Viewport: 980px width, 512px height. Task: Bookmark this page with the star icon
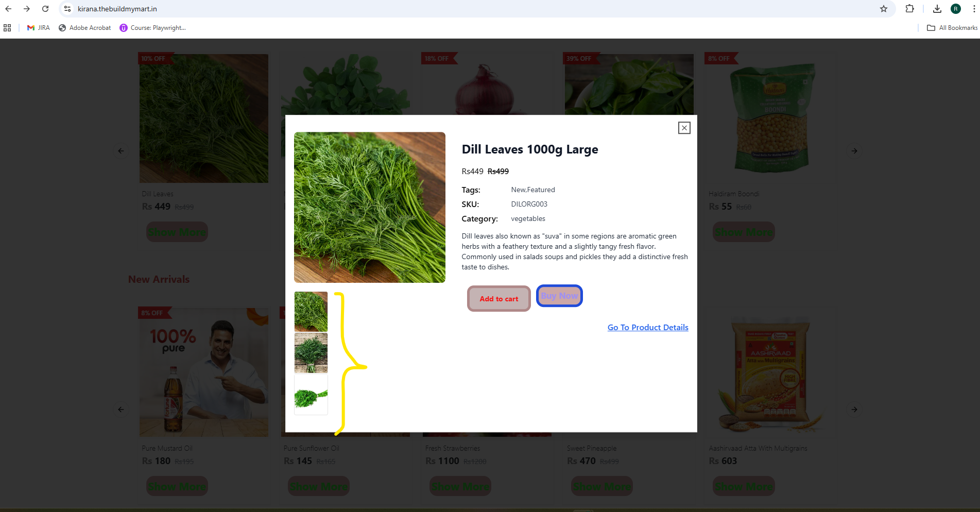(x=884, y=9)
